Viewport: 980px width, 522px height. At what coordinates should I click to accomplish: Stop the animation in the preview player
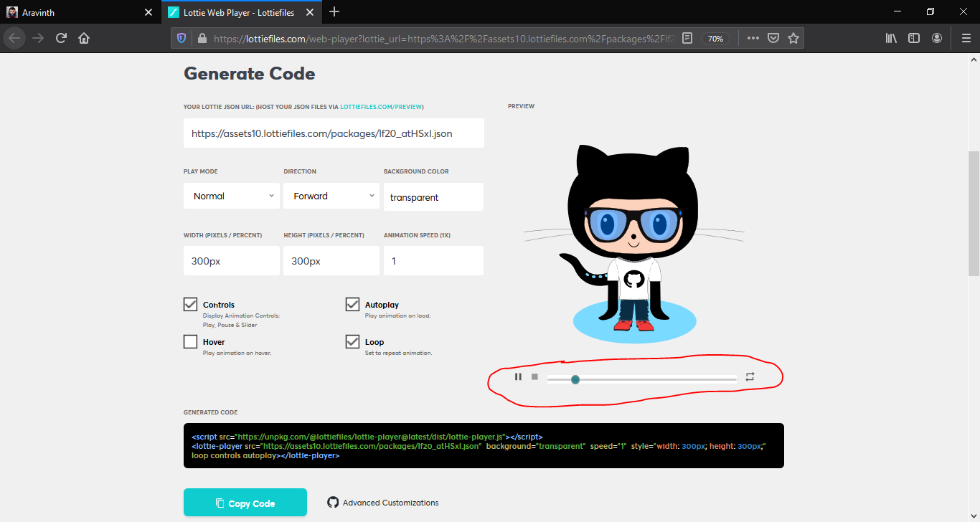click(534, 376)
